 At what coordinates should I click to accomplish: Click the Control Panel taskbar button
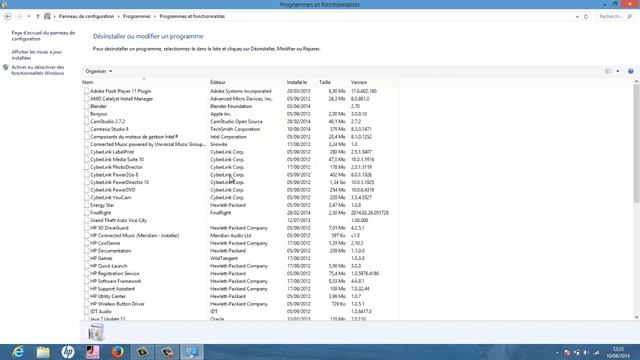point(192,352)
